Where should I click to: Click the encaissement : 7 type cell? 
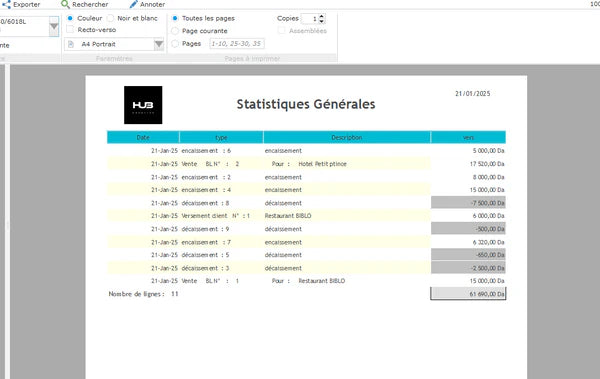(x=206, y=242)
